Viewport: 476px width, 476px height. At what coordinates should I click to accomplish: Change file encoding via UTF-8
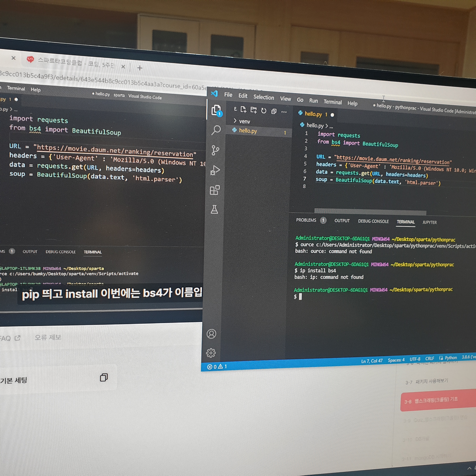(x=415, y=359)
